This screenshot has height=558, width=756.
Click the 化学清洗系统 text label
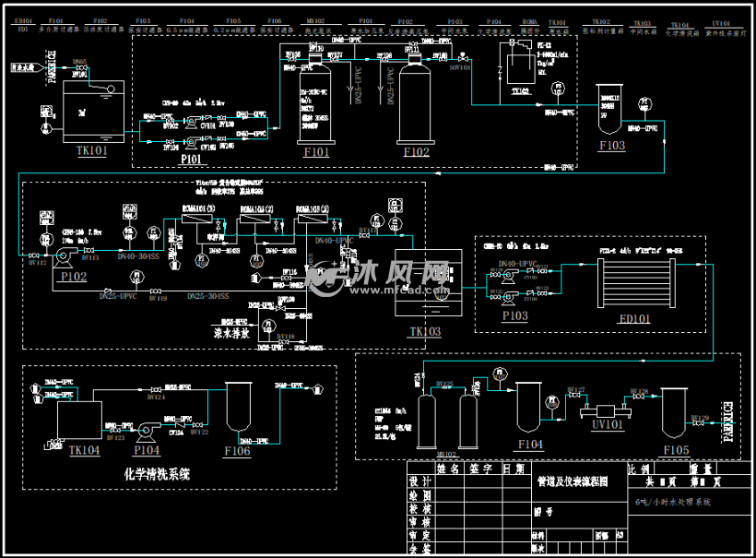pyautogui.click(x=157, y=474)
